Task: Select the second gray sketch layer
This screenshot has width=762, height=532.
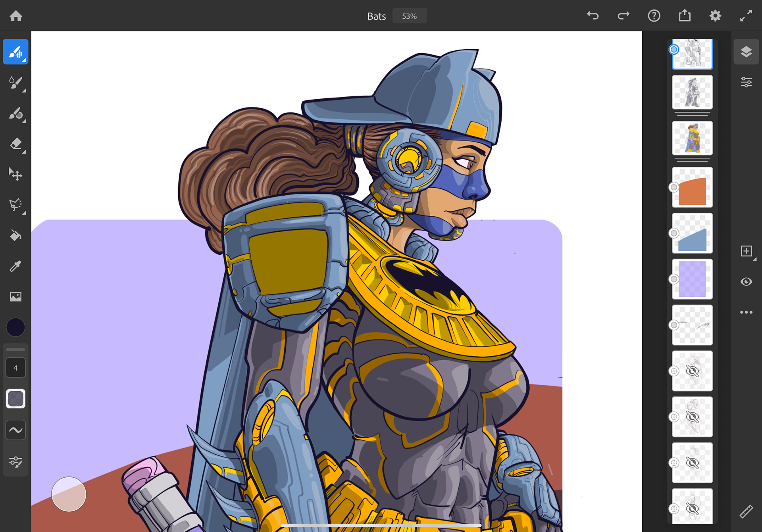Action: 692,92
